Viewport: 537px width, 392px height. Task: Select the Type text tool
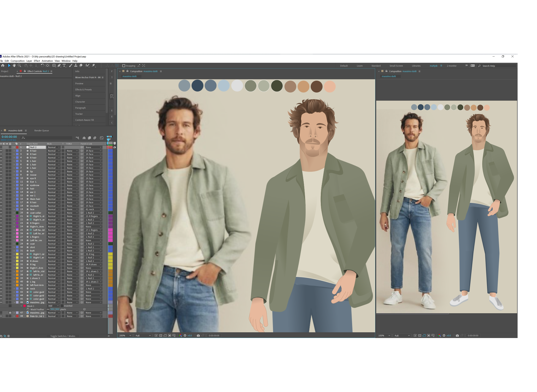point(64,65)
